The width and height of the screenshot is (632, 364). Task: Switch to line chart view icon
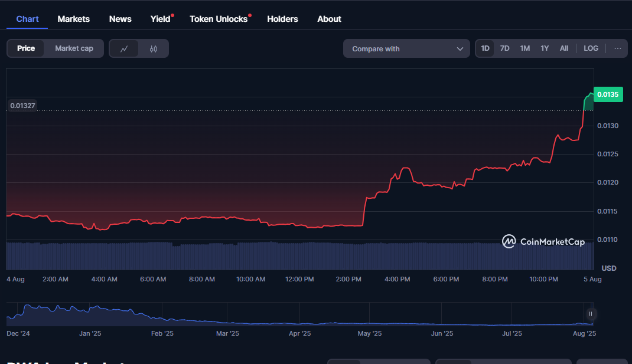[124, 49]
